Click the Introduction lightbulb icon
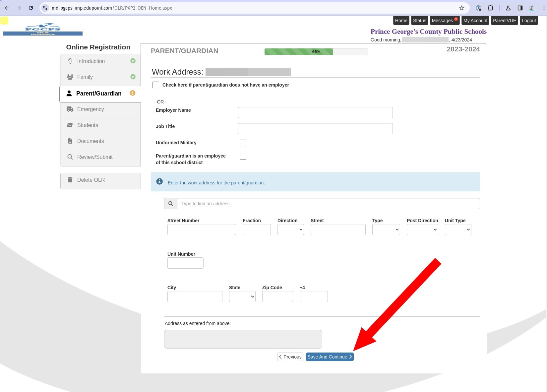This screenshot has width=547, height=392. 70,61
